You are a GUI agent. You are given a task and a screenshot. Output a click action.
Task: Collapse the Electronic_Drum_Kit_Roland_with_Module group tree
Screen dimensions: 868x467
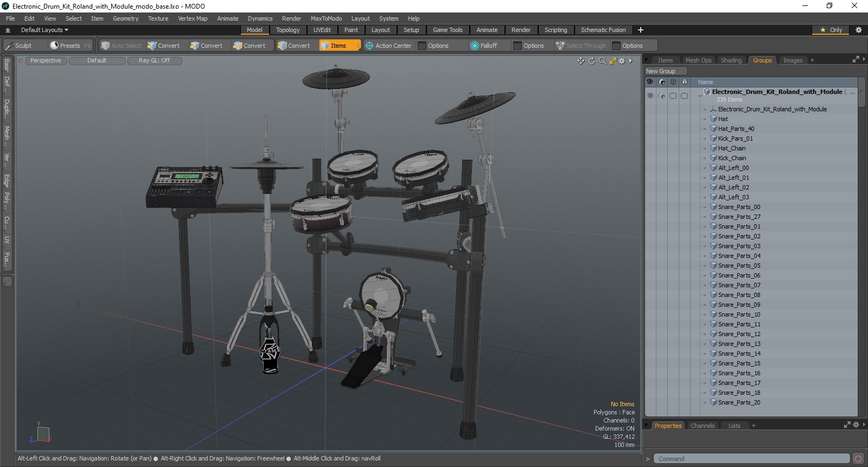[x=700, y=96]
